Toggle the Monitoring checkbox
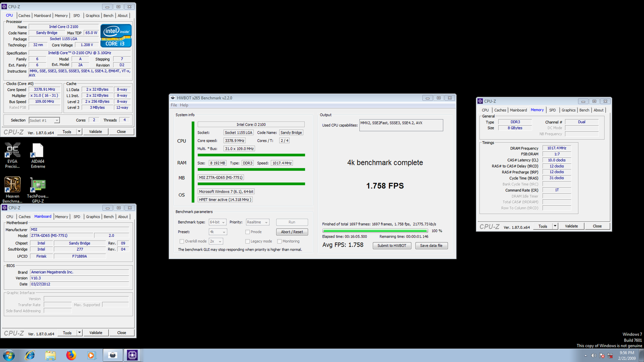This screenshot has height=362, width=644. tap(279, 241)
